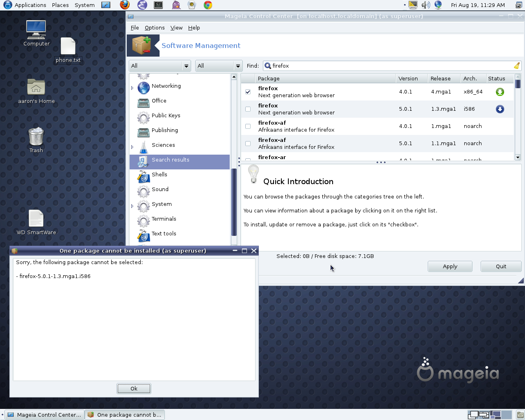Open the File menu

point(135,27)
